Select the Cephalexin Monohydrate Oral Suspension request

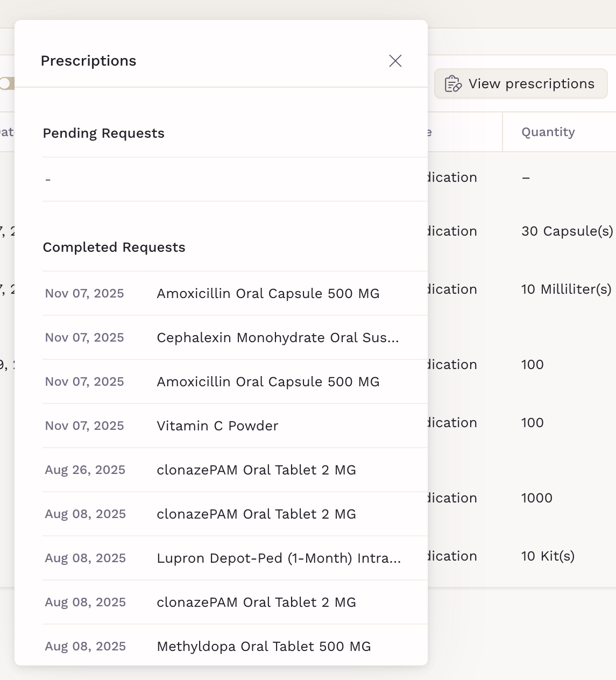(x=277, y=338)
